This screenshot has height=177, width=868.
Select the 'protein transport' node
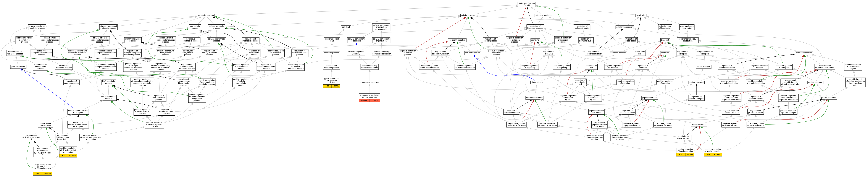pos(815,82)
